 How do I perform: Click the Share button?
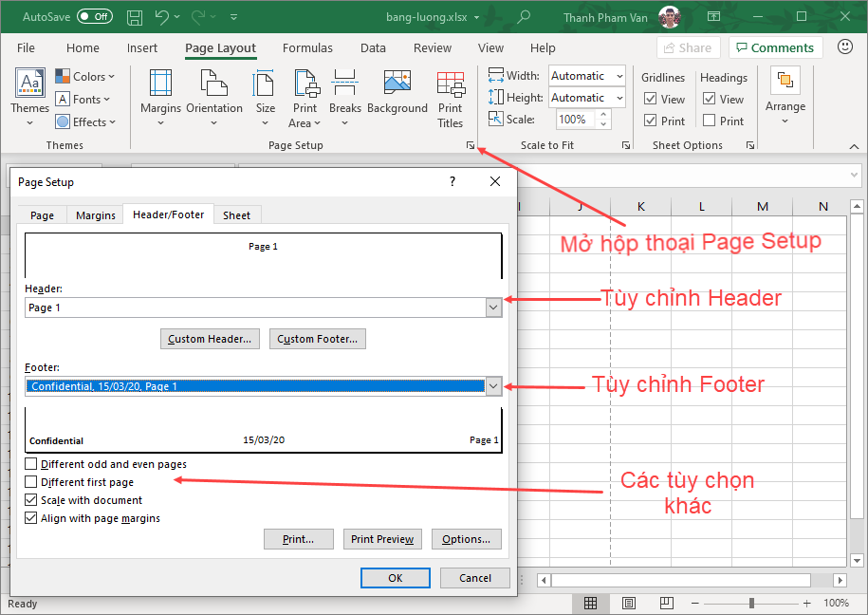[x=688, y=47]
